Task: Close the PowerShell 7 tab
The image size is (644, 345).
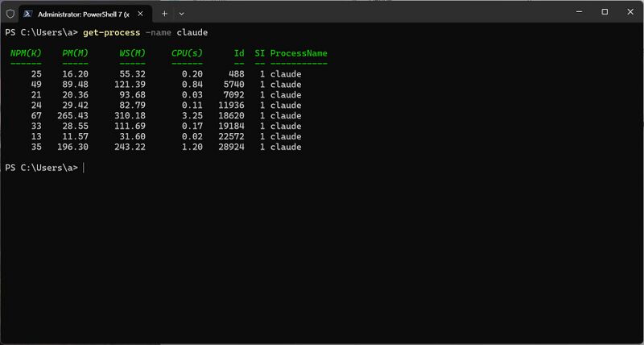Action: [x=140, y=14]
